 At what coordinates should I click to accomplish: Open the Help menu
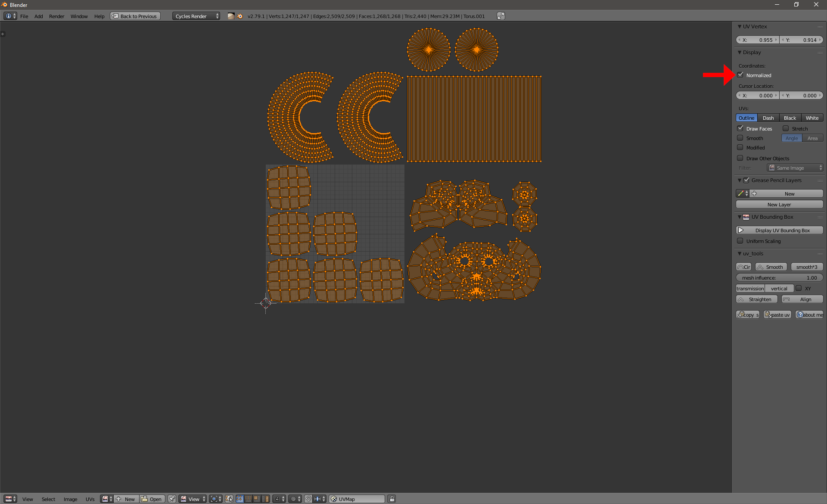click(99, 16)
